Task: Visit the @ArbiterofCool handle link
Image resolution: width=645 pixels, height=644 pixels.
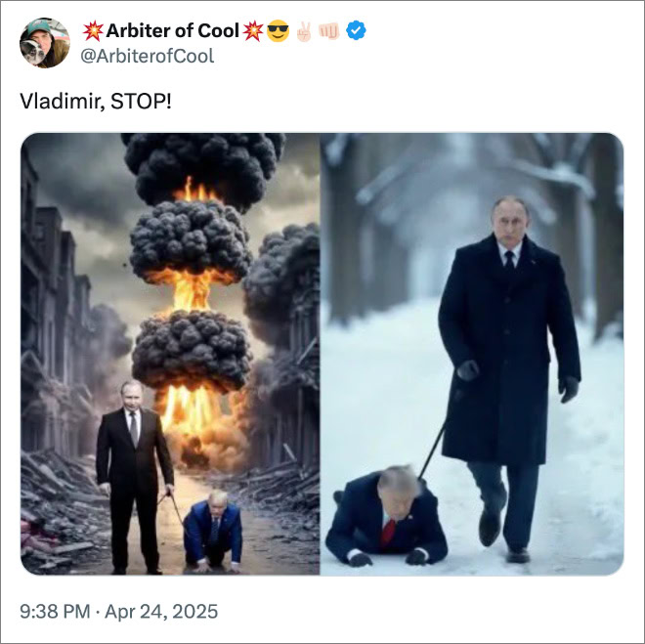Action: click(x=147, y=56)
